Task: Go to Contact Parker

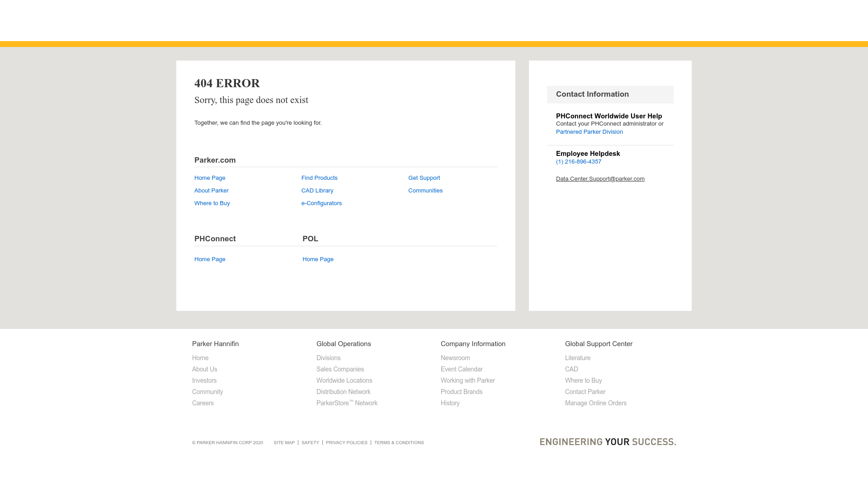Action: point(585,392)
